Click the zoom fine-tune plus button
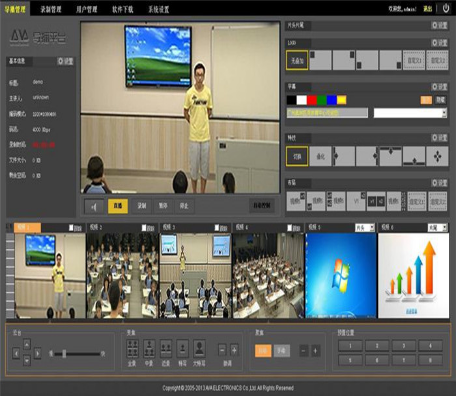This screenshot has height=396, width=456. pyautogui.click(x=234, y=350)
